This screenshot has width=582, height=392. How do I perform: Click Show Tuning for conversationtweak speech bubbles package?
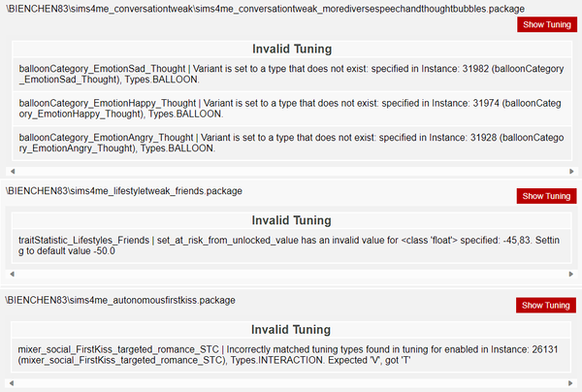547,24
